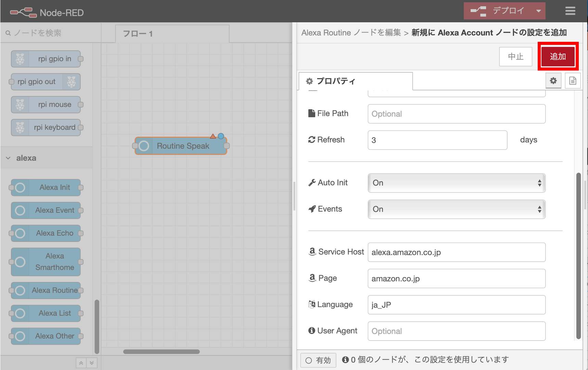Click the error triangle on Routine Speak node
Image resolution: width=588 pixels, height=370 pixels.
(x=213, y=136)
